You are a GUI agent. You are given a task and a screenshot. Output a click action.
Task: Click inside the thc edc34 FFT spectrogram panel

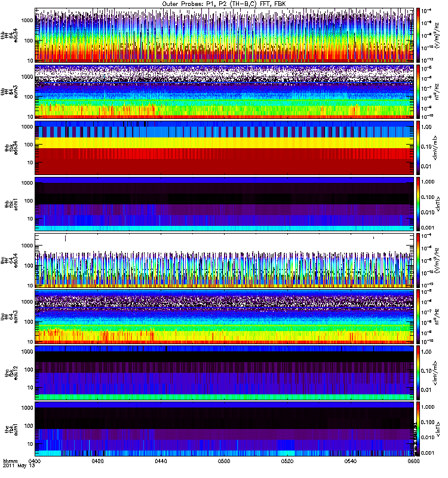click(x=224, y=260)
